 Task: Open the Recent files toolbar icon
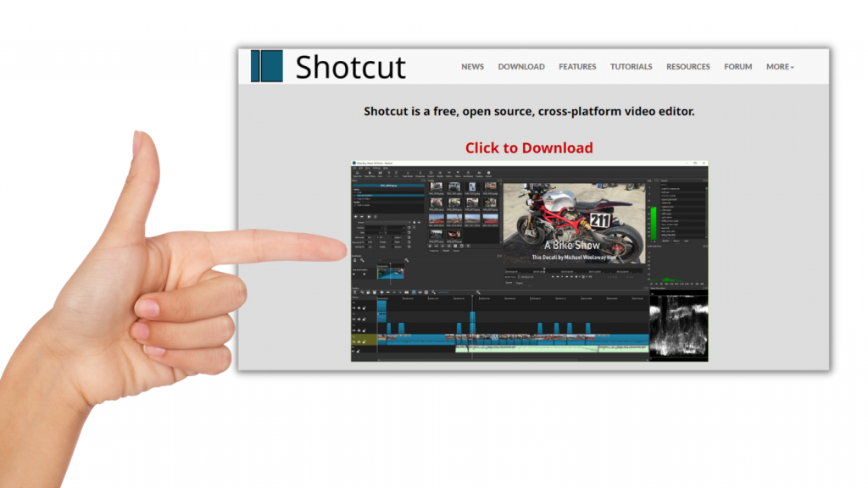pos(431,174)
